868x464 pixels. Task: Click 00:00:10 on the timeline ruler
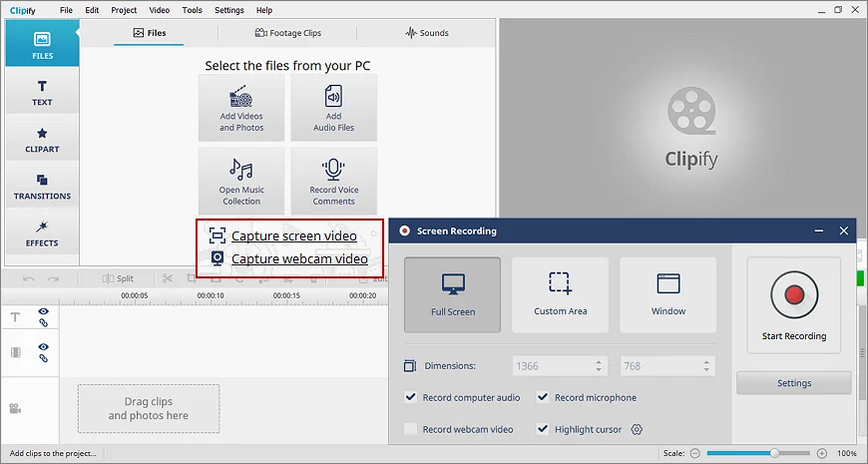click(211, 295)
